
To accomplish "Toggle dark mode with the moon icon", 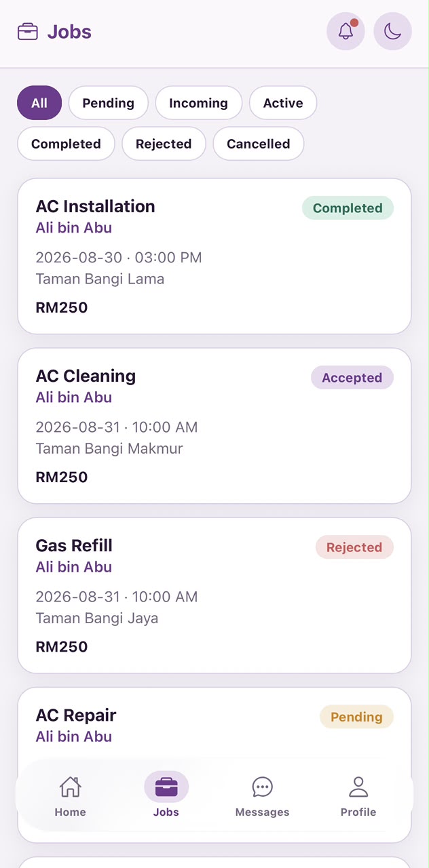I will point(392,31).
